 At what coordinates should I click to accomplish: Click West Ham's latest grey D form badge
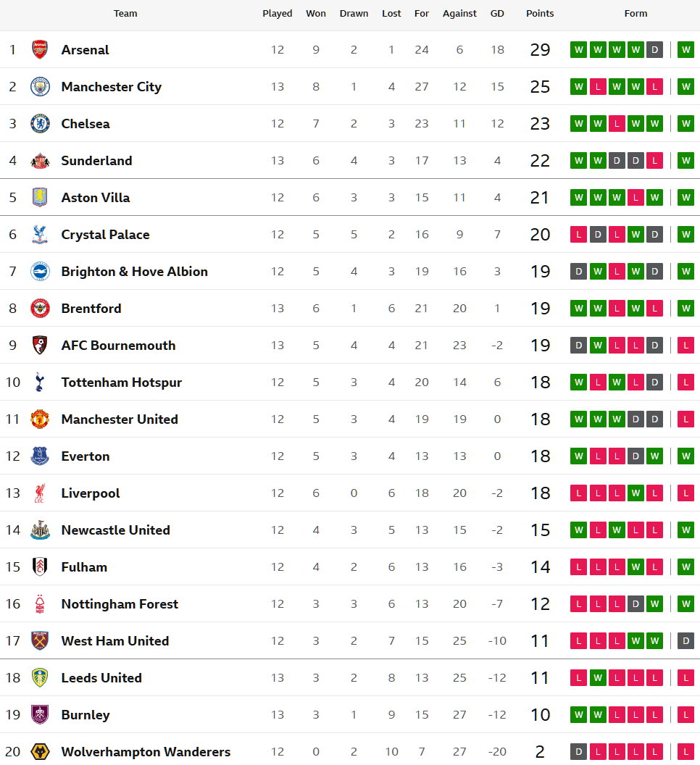[686, 640]
